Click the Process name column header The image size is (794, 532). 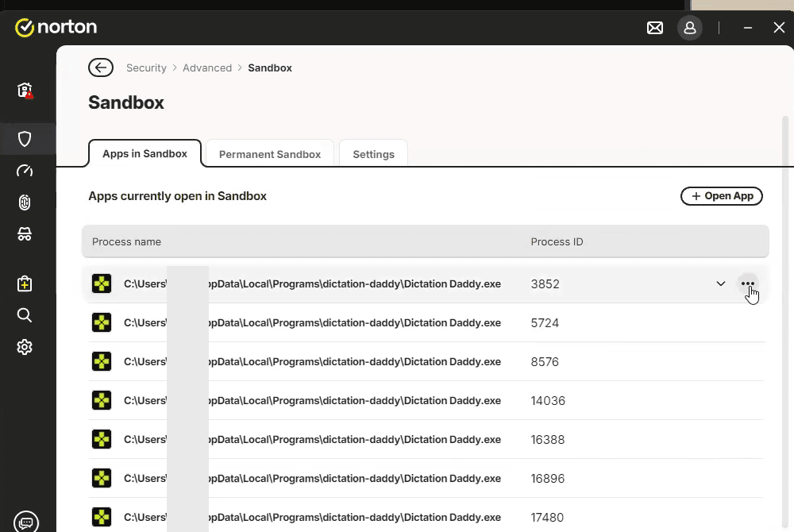coord(126,242)
